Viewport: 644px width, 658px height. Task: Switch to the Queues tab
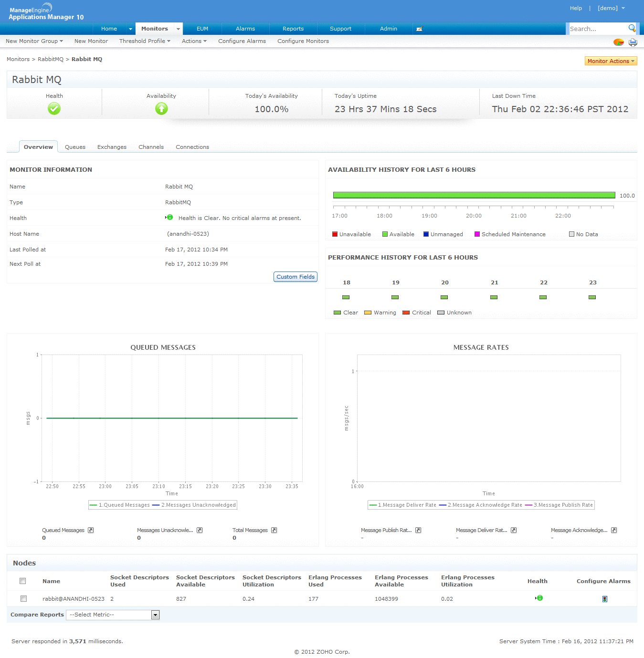[75, 147]
